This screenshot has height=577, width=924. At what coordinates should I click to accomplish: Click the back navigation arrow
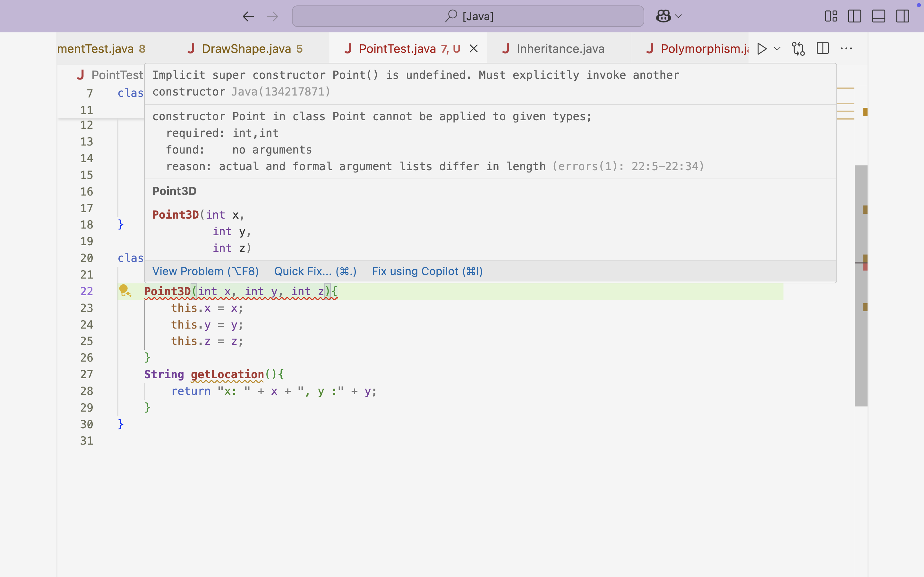click(x=249, y=16)
